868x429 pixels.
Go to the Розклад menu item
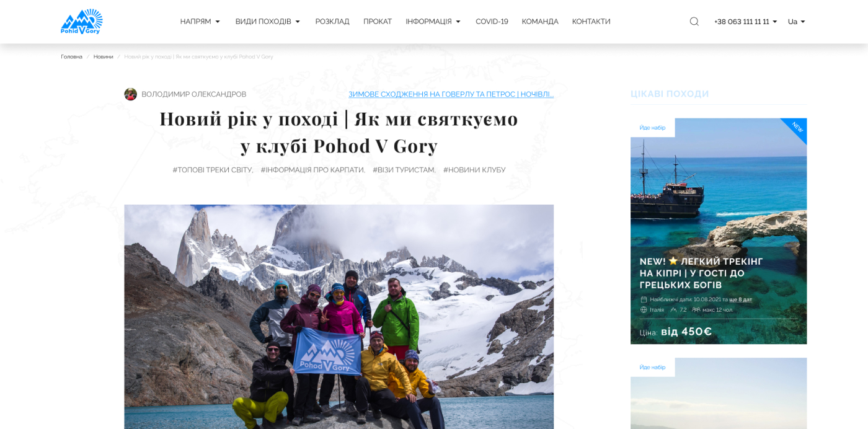332,22
